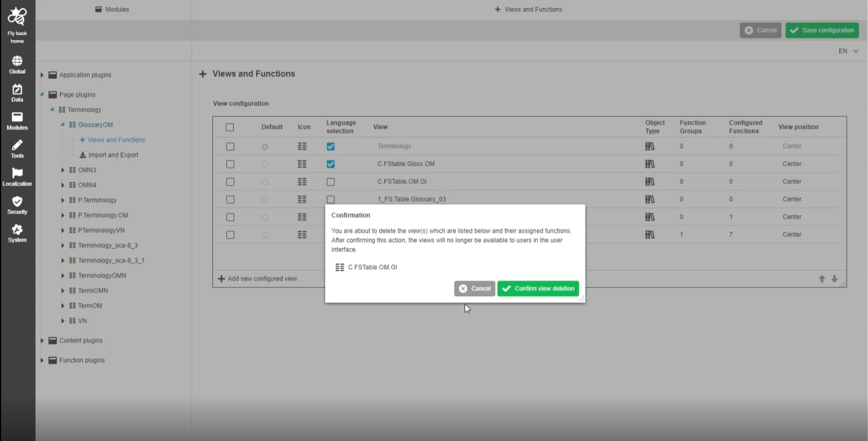Move view down with down arrow icon
This screenshot has width=868, height=441.
834,279
